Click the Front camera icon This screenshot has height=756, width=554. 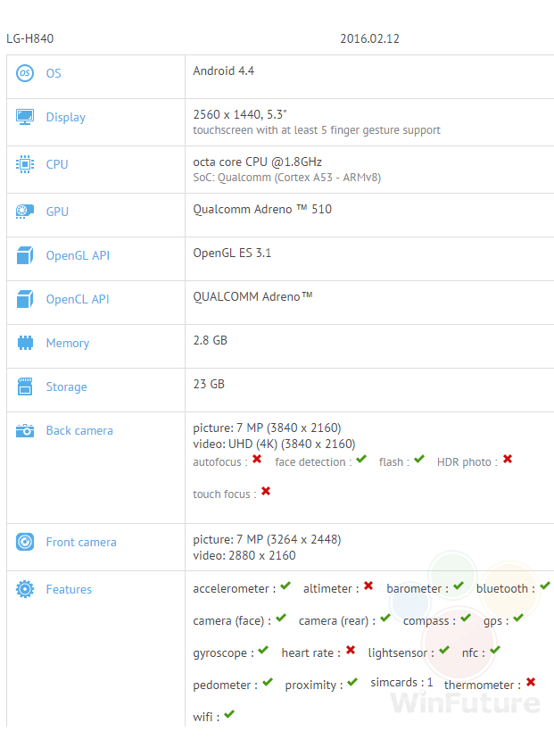click(25, 542)
